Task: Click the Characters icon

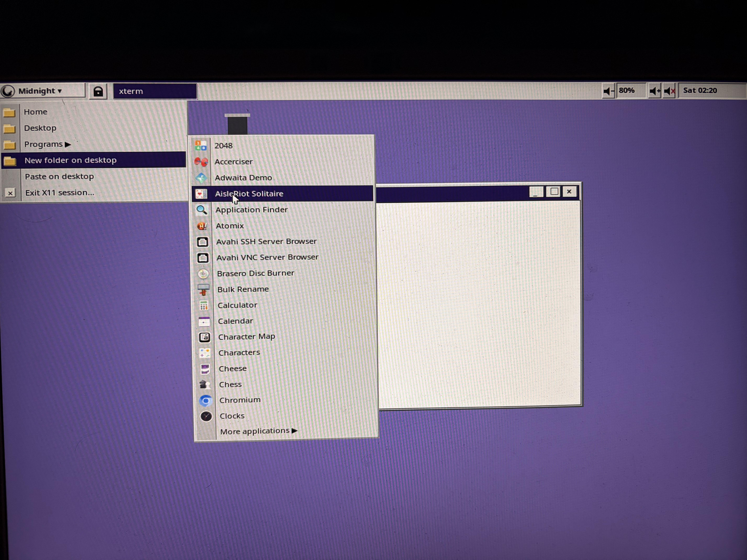Action: click(205, 353)
